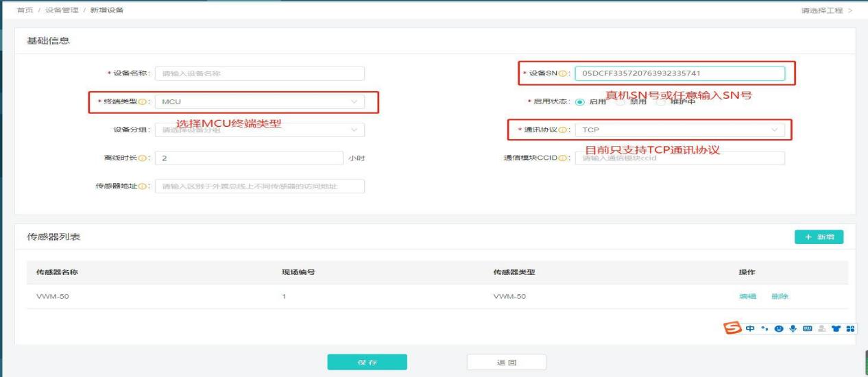Open the 终端类型 MCU dropdown

click(260, 102)
